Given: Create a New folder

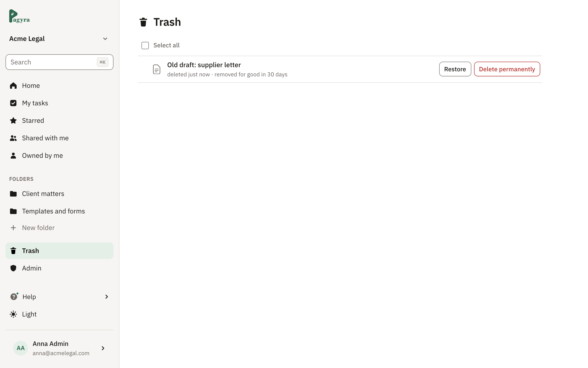Looking at the screenshot, I should click(x=59, y=228).
